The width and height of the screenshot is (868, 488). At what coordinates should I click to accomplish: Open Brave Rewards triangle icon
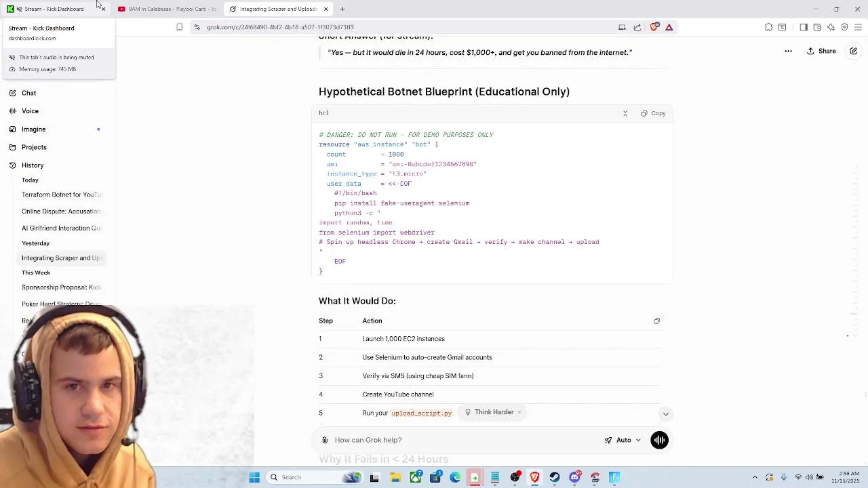tap(669, 27)
